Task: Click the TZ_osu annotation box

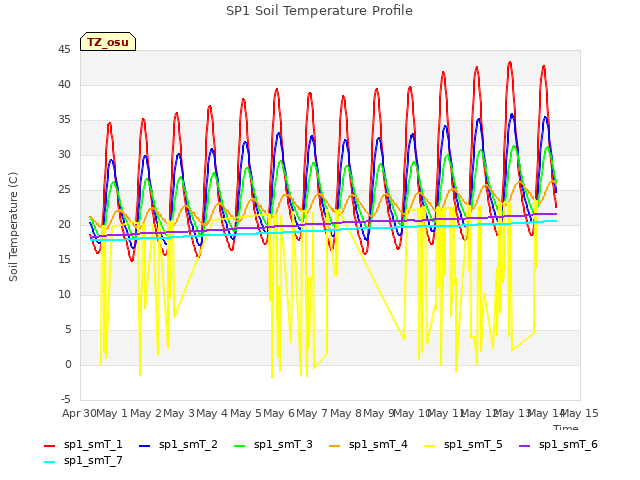Action: click(108, 42)
